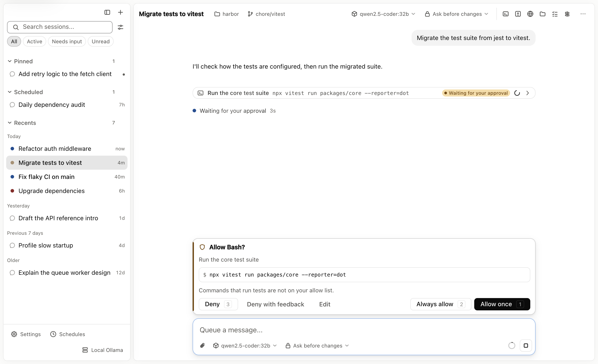
Task: Open the task checklist icon in header
Action: click(x=555, y=14)
